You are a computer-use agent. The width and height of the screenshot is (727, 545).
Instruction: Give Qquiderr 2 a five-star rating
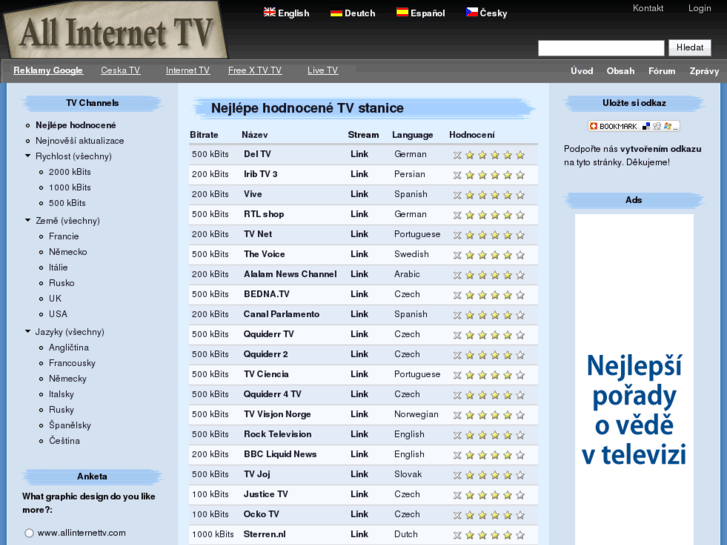(x=520, y=355)
